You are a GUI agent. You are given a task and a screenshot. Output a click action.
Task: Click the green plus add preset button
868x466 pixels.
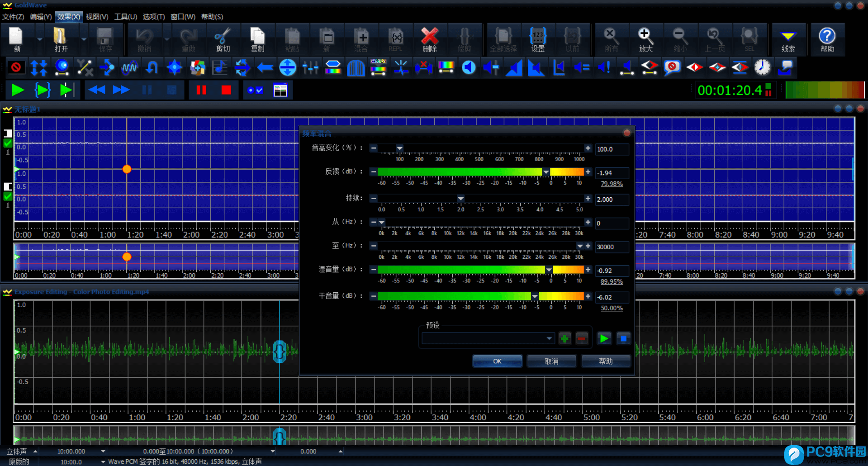click(x=564, y=338)
